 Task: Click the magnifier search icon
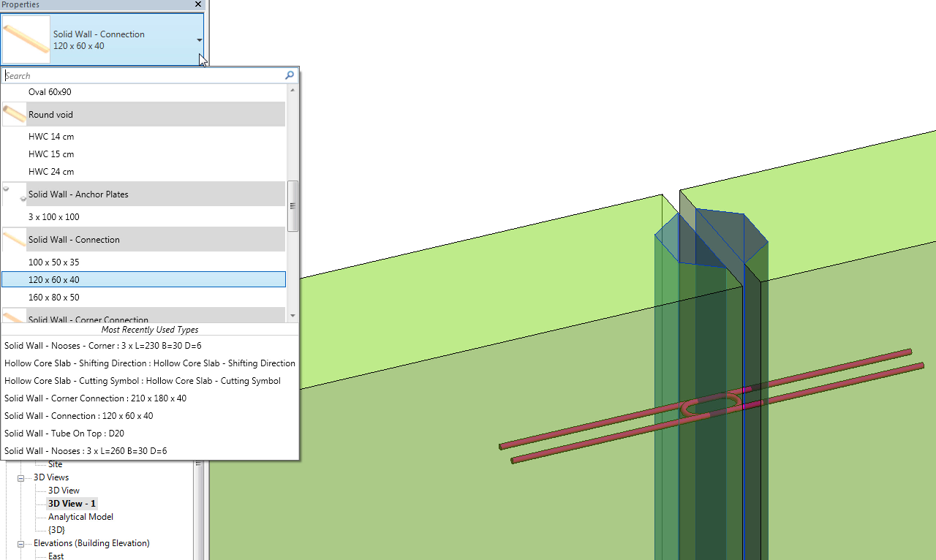pyautogui.click(x=290, y=75)
